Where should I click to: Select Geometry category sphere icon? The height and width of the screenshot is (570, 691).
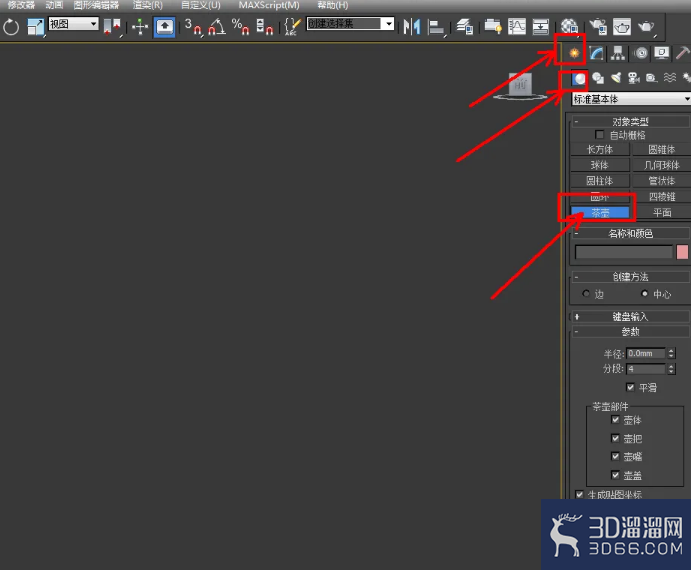(579, 78)
